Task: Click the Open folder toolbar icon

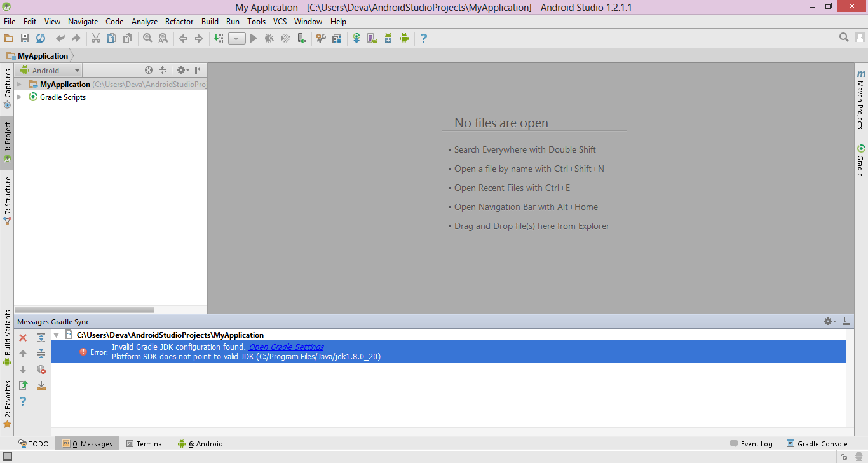Action: coord(9,38)
